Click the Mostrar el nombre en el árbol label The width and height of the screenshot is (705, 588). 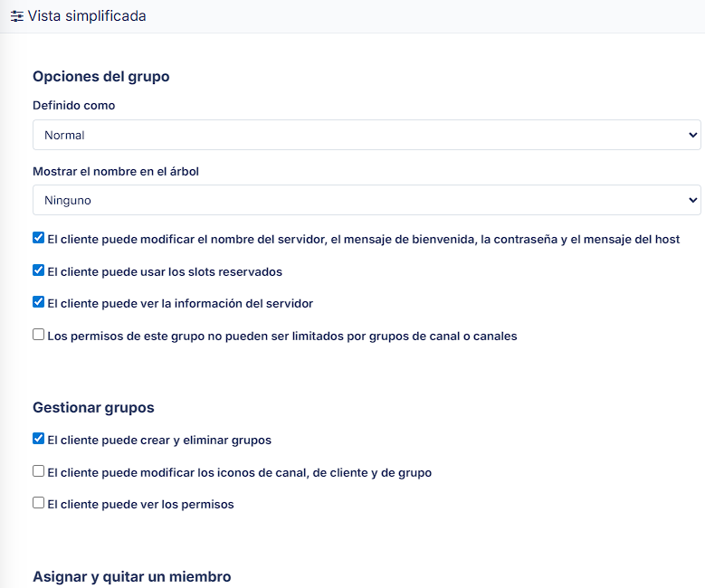(x=116, y=171)
